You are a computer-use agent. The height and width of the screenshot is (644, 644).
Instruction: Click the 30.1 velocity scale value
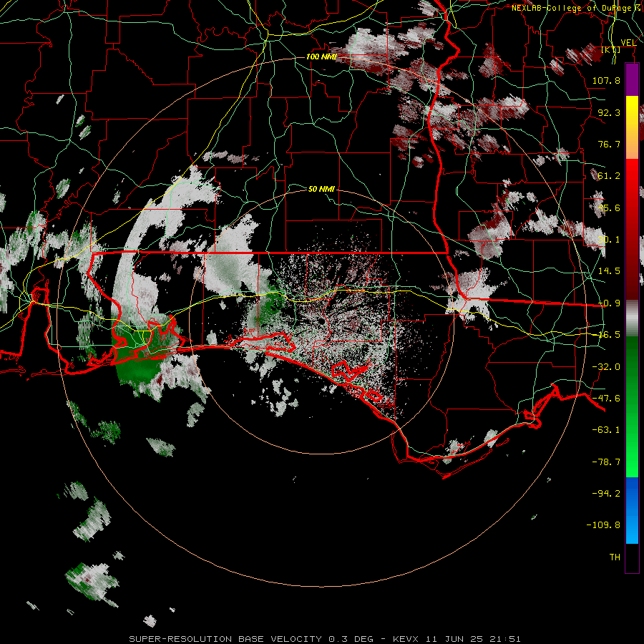click(609, 240)
